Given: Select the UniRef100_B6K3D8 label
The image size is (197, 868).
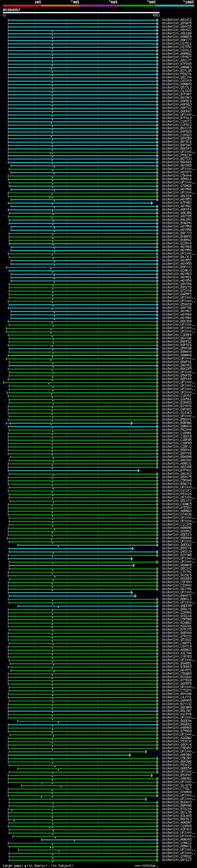Looking at the screenshot, I should (177, 321).
